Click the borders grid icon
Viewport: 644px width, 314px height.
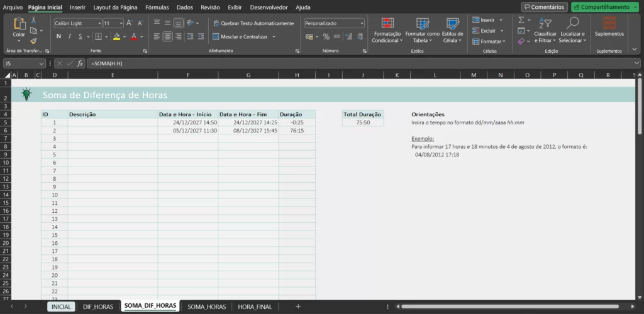[98, 36]
